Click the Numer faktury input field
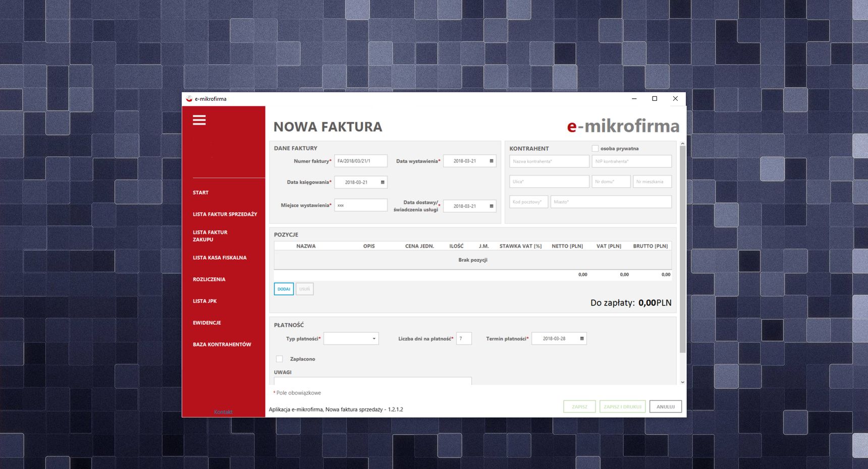The width and height of the screenshot is (868, 469). [361, 161]
